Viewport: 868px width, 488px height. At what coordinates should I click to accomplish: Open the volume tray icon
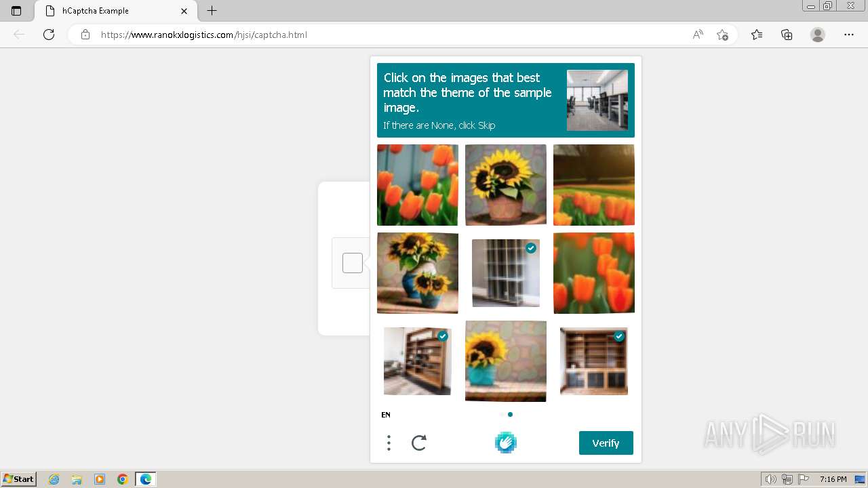(771, 479)
